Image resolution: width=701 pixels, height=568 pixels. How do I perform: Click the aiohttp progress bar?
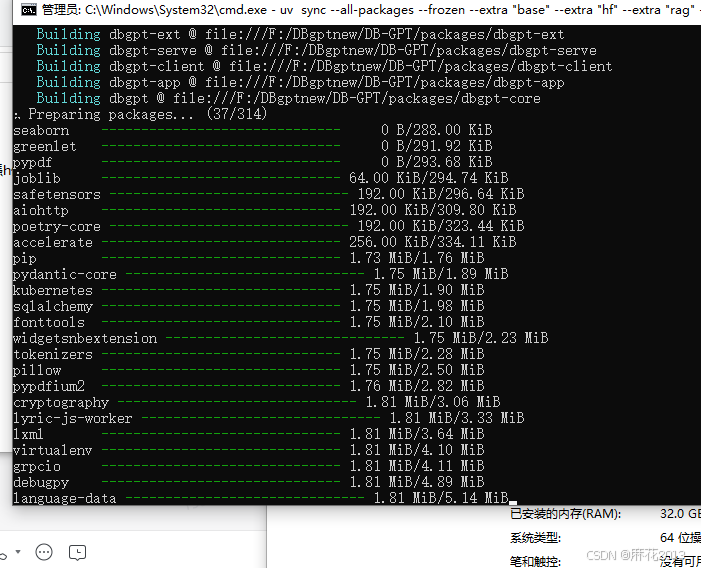click(221, 210)
